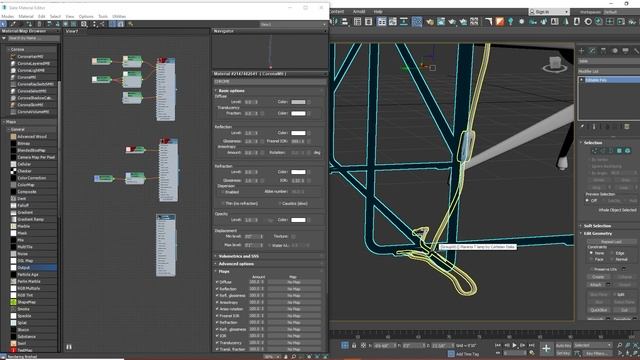
Task: Toggle the Preserve UVs checkbox
Action: pyautogui.click(x=591, y=269)
